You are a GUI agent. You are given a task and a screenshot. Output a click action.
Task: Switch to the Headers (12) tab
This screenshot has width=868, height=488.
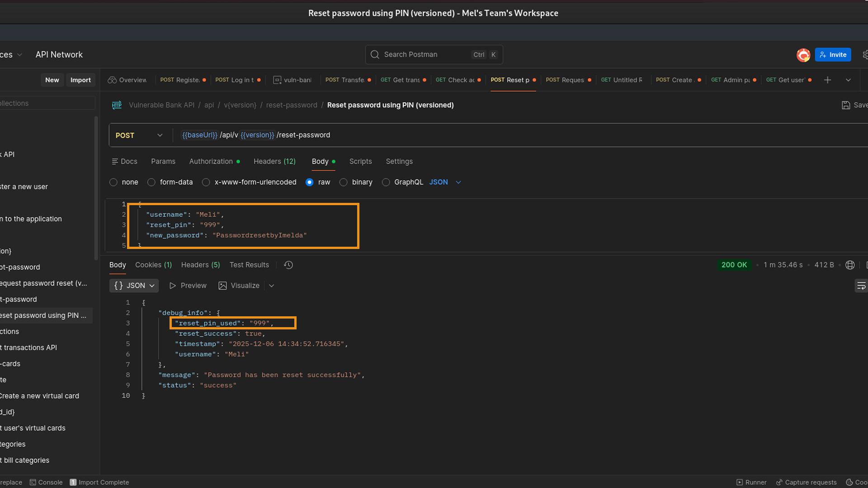click(274, 161)
